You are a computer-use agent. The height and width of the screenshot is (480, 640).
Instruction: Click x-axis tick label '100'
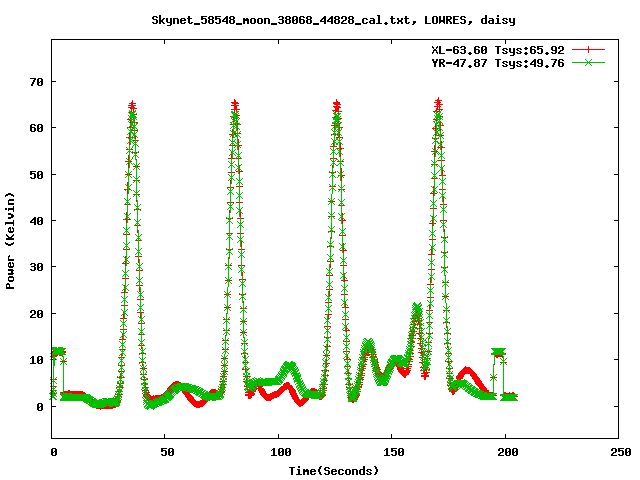tap(281, 452)
